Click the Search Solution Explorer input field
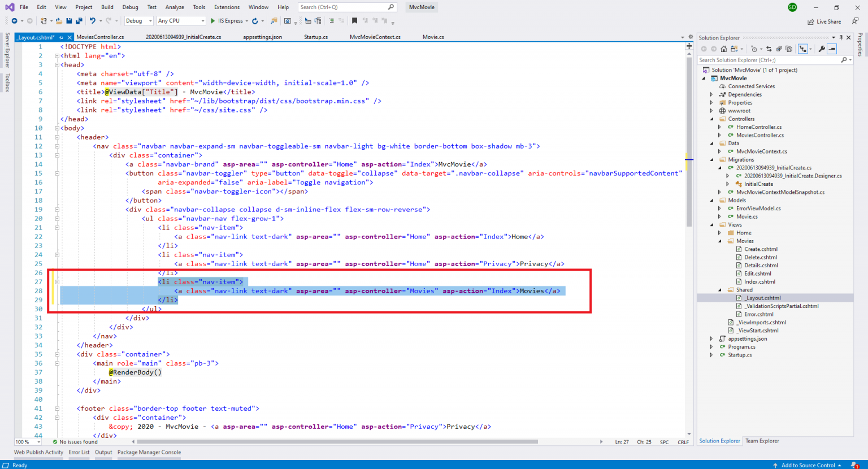Viewport: 868px width, 469px height. [x=769, y=60]
